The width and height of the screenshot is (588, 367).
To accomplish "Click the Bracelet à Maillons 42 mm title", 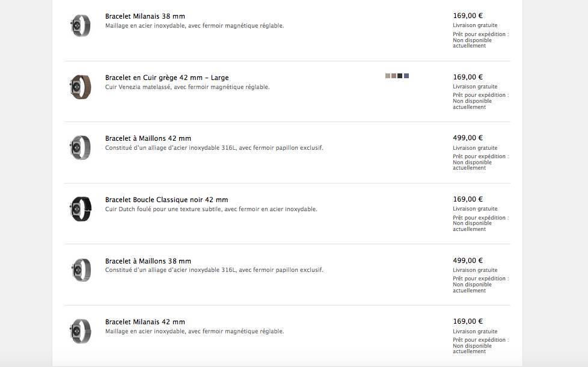I will pos(148,138).
